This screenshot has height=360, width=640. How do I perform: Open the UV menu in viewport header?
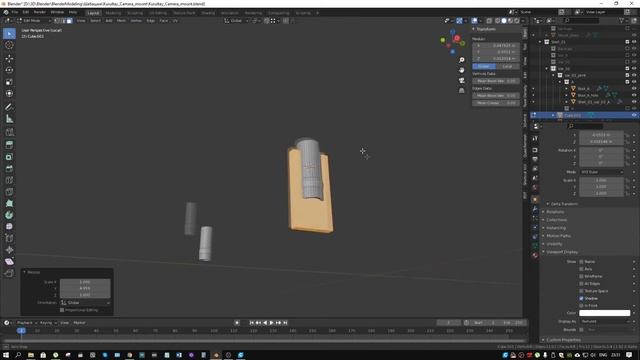click(x=175, y=20)
